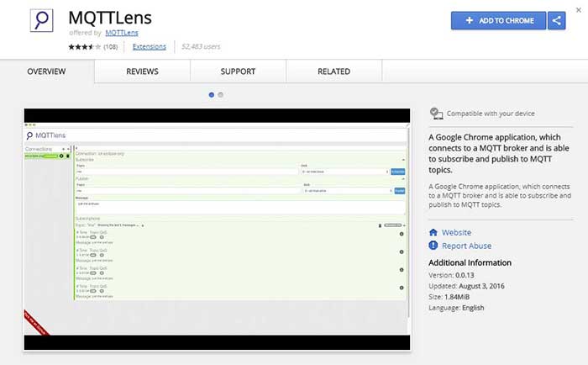Open the Report Abuse link
Image resolution: width=588 pixels, height=365 pixels.
tap(466, 246)
